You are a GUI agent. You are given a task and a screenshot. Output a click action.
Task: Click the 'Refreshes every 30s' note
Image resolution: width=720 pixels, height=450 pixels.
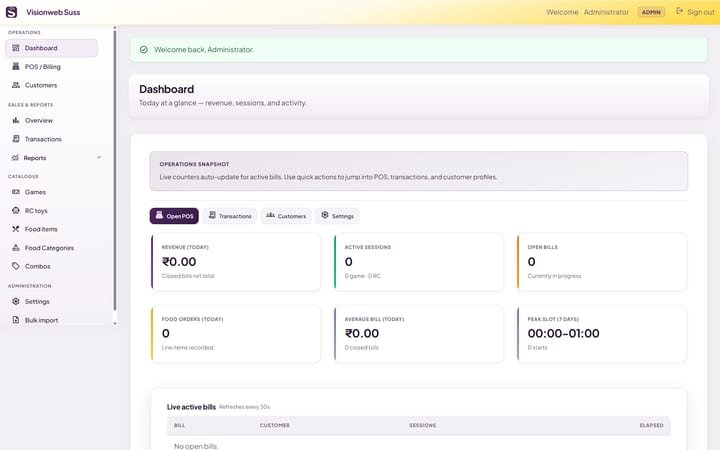tap(244, 407)
